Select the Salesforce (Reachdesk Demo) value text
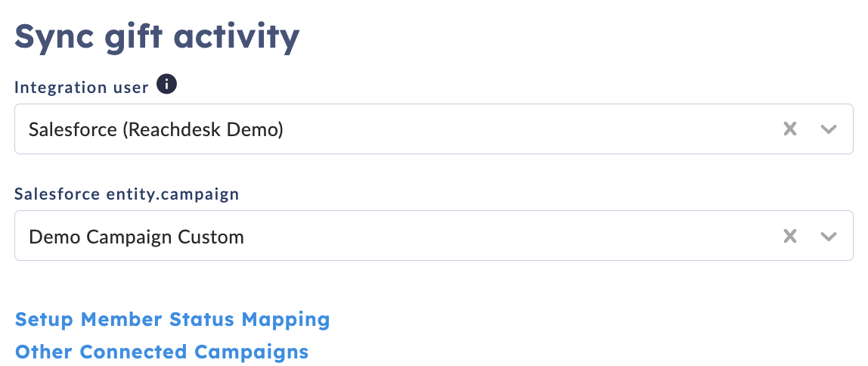Viewport: 868px width, 366px height. click(156, 129)
